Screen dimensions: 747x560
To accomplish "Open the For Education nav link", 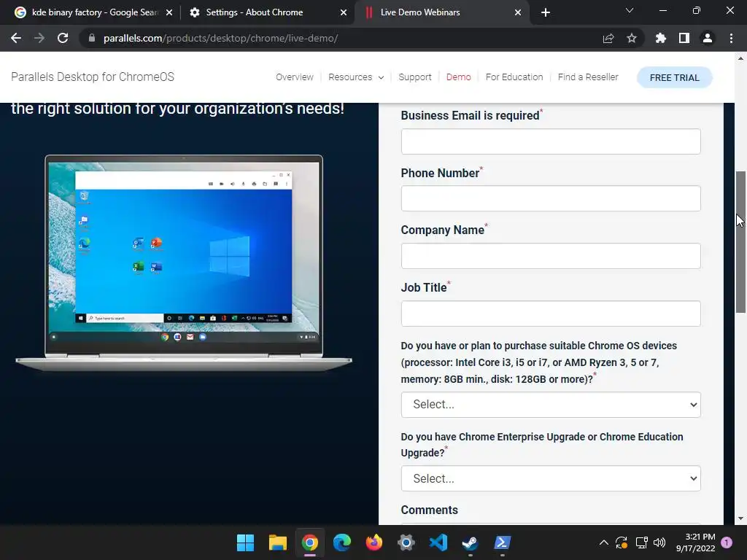I will (514, 77).
